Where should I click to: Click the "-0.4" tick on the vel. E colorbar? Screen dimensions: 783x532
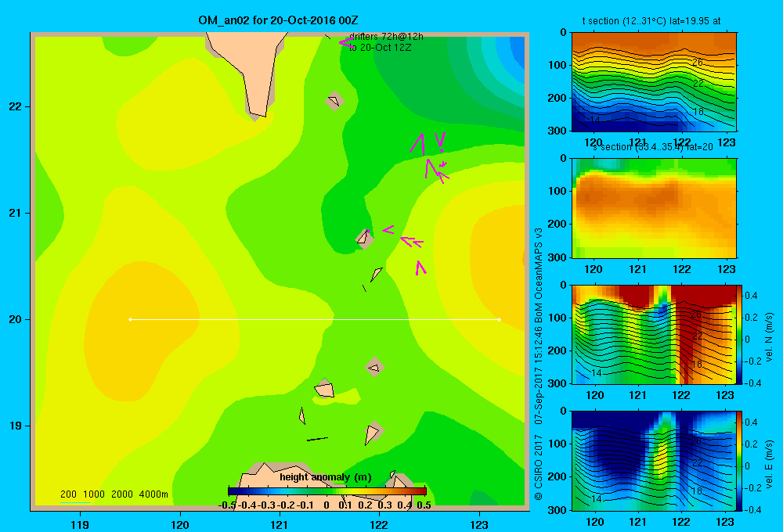click(752, 509)
